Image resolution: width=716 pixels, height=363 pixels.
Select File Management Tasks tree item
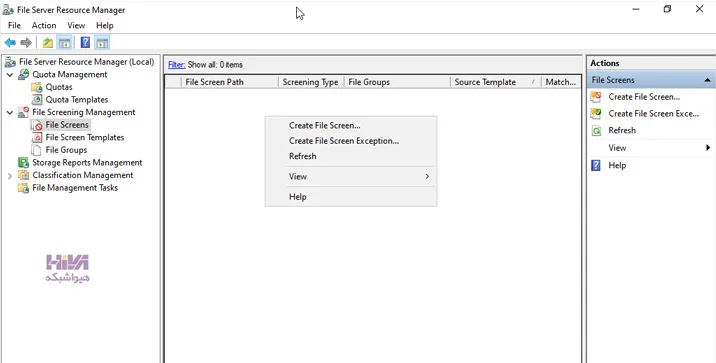click(75, 188)
